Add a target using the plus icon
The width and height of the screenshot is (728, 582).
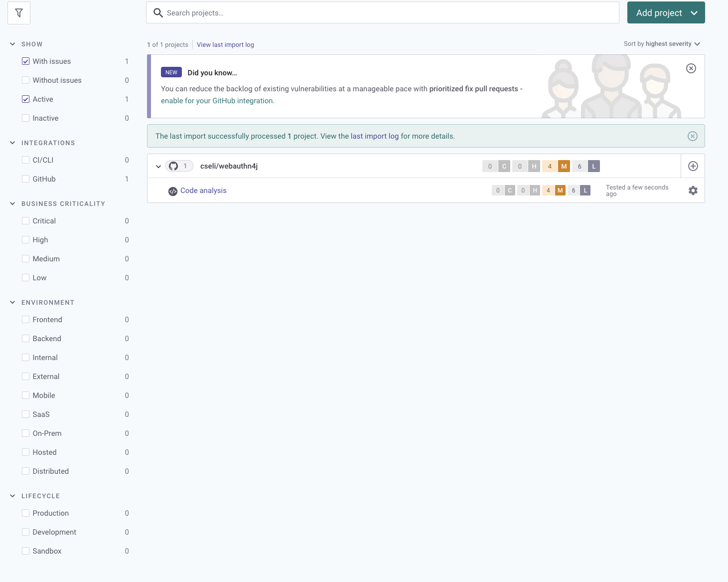pyautogui.click(x=693, y=166)
